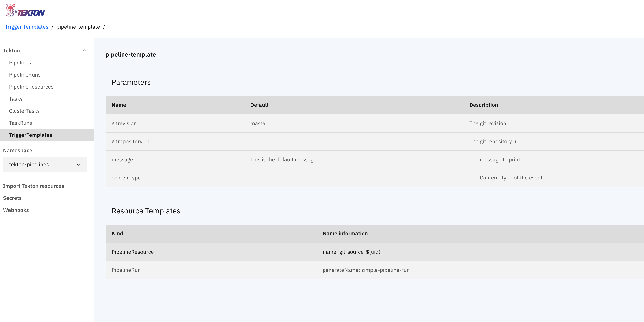The width and height of the screenshot is (644, 322).
Task: Select 'This is the default message' cell
Action: coord(283,159)
